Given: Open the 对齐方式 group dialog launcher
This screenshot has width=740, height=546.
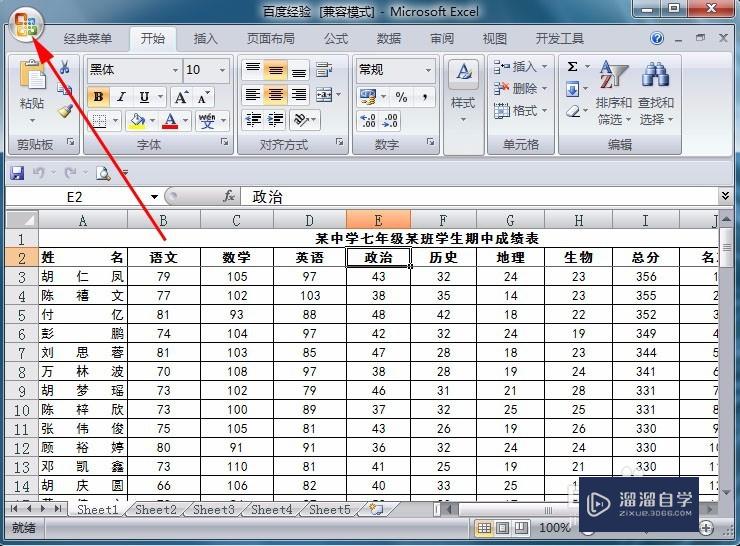Looking at the screenshot, I should pyautogui.click(x=339, y=142).
